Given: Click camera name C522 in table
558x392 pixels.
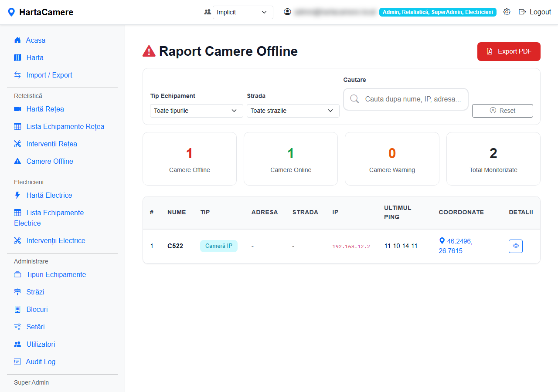Looking at the screenshot, I should click(175, 246).
